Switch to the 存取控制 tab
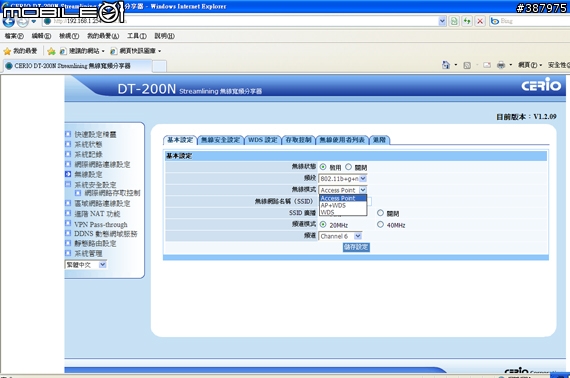570x378 pixels. 298,140
